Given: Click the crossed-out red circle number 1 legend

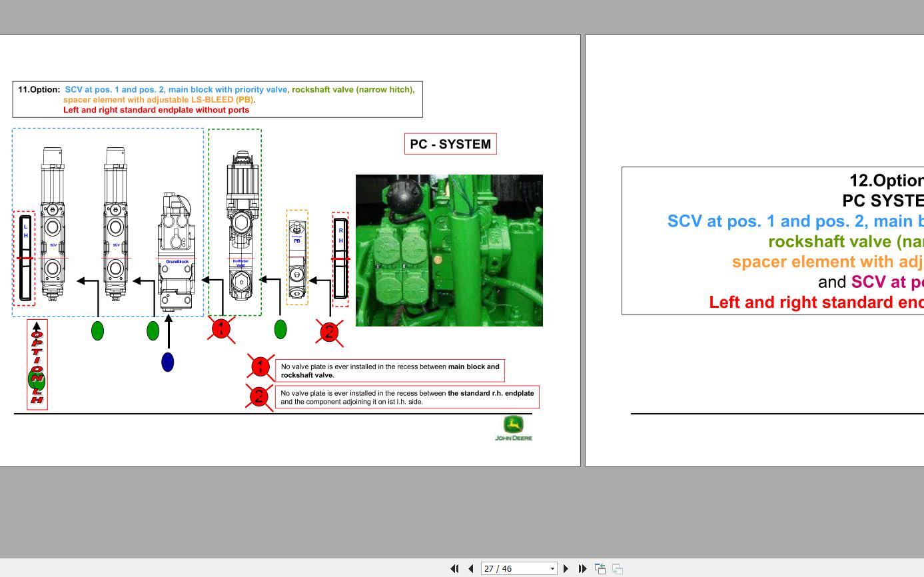Looking at the screenshot, I should click(260, 366).
